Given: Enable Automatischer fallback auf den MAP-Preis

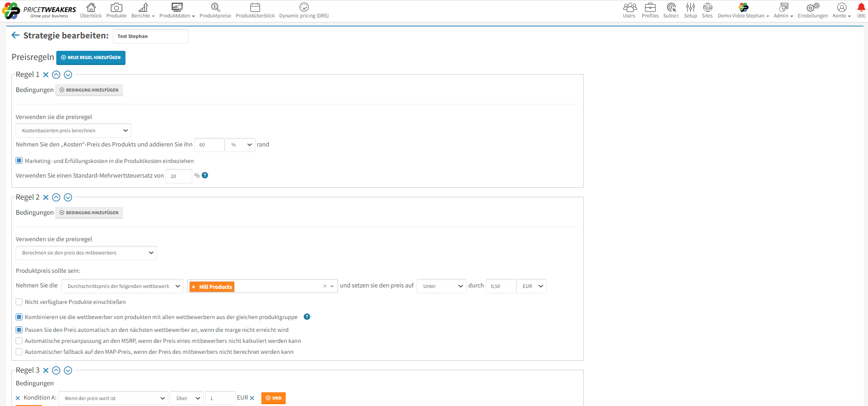Looking at the screenshot, I should [19, 352].
